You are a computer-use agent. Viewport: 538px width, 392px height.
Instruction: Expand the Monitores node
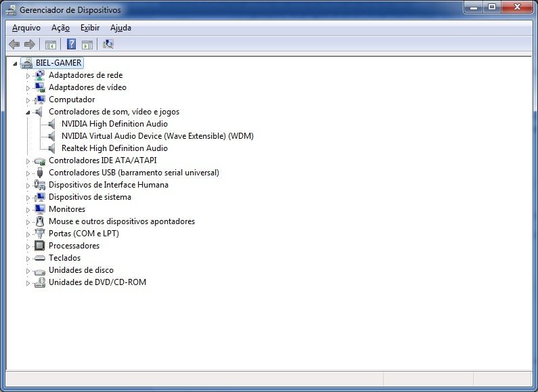coord(28,210)
